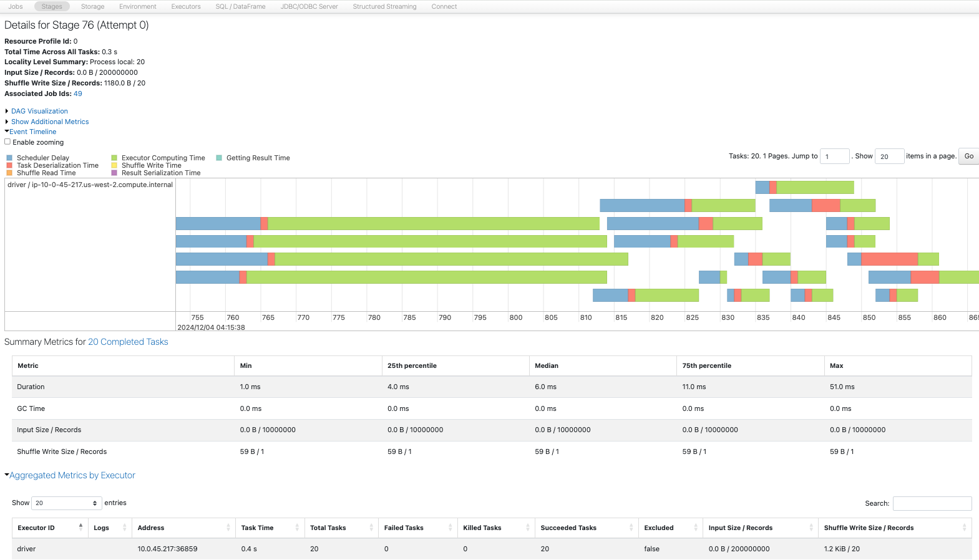The height and width of the screenshot is (560, 979).
Task: Sort by Logs column
Action: click(110, 528)
